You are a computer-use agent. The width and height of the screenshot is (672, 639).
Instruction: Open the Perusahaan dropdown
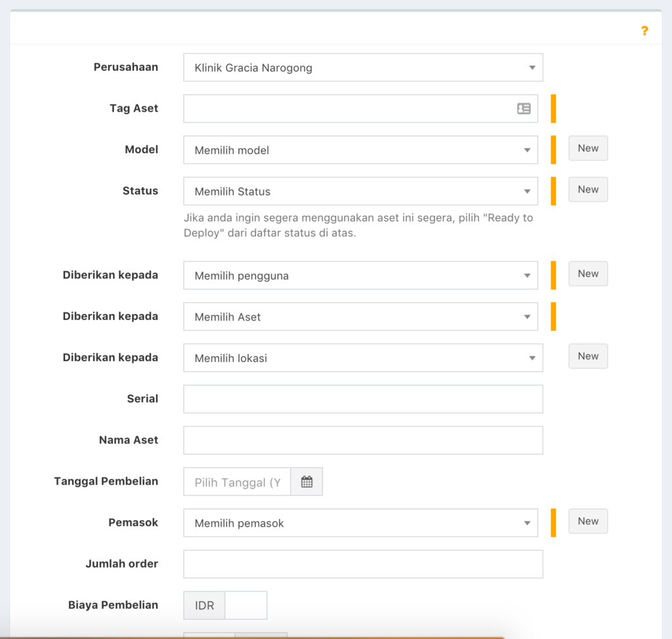[x=362, y=68]
